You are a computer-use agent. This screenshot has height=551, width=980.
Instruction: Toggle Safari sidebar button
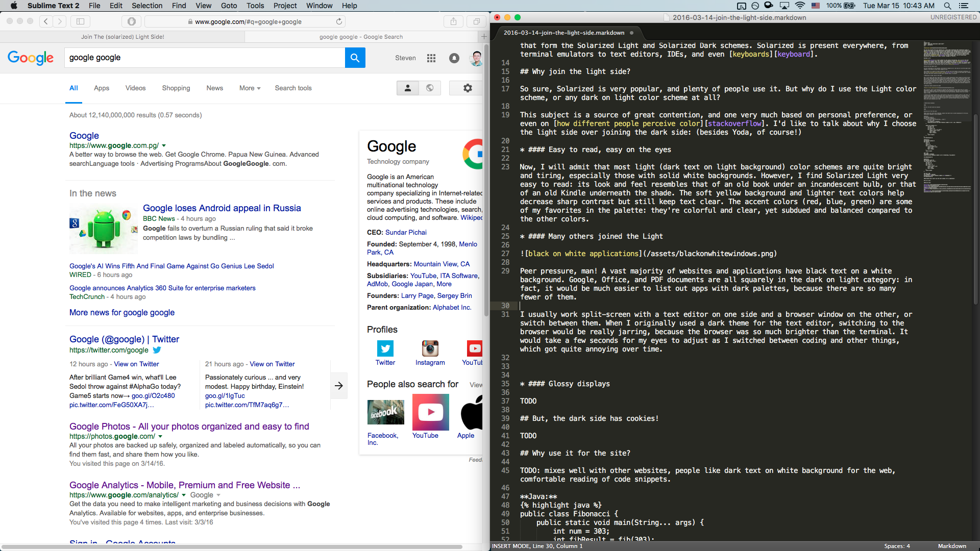tap(80, 21)
